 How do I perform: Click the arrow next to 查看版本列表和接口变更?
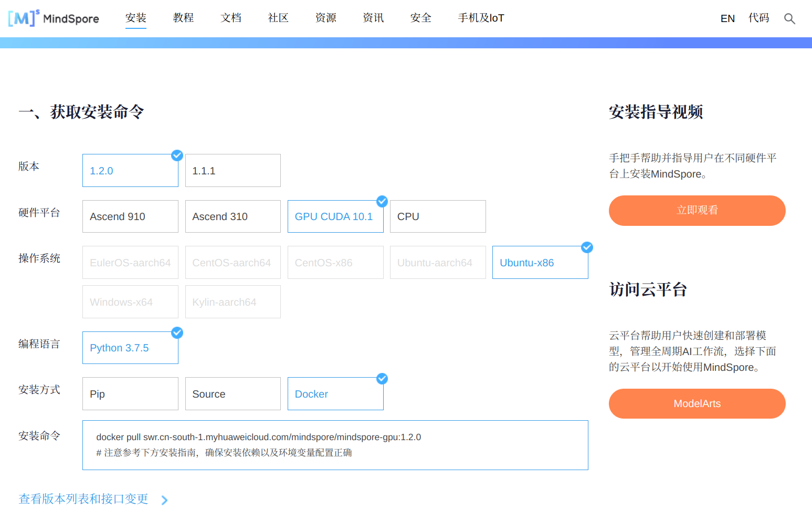[164, 500]
